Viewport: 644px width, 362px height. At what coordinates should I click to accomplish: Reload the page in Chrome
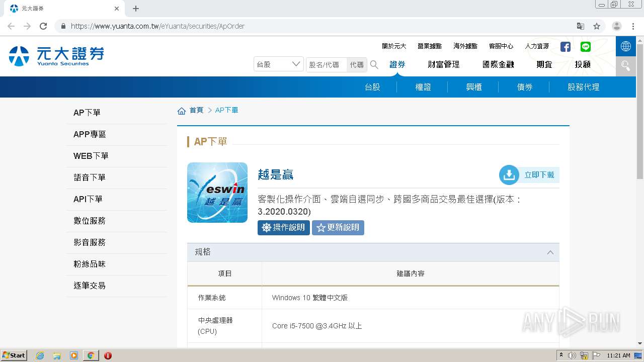[43, 26]
